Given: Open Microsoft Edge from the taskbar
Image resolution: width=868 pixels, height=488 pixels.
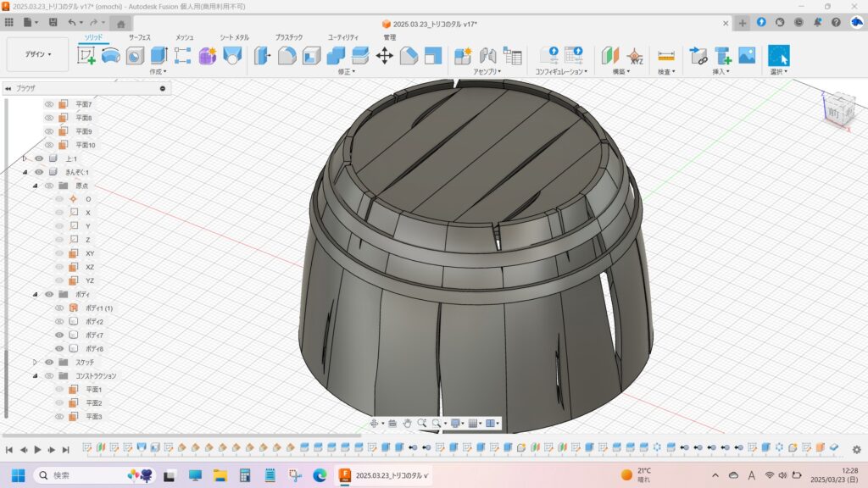Looking at the screenshot, I should 320,475.
